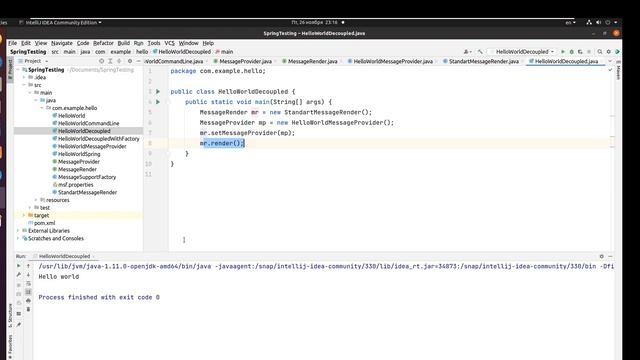The height and width of the screenshot is (360, 640).
Task: Start debugging with the toolbar bug icon
Action: (571, 52)
